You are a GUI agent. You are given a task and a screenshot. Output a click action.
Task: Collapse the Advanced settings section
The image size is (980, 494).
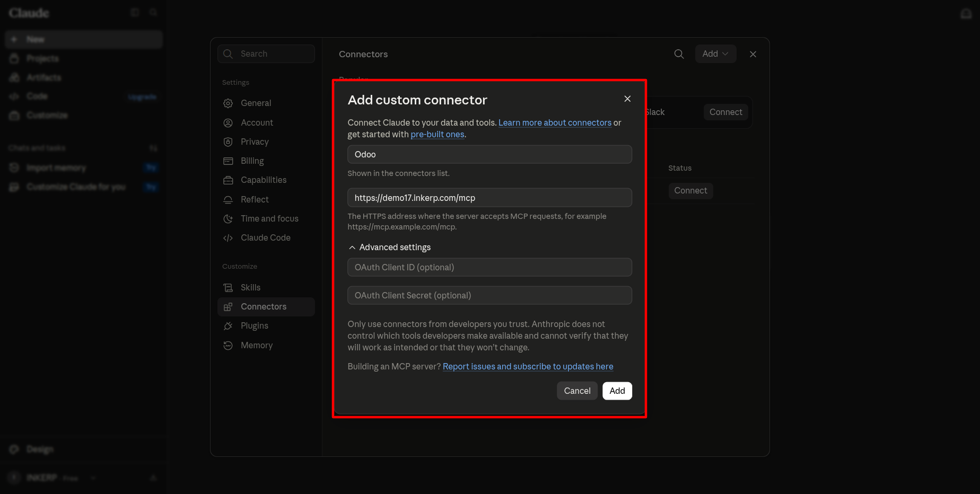coord(390,248)
